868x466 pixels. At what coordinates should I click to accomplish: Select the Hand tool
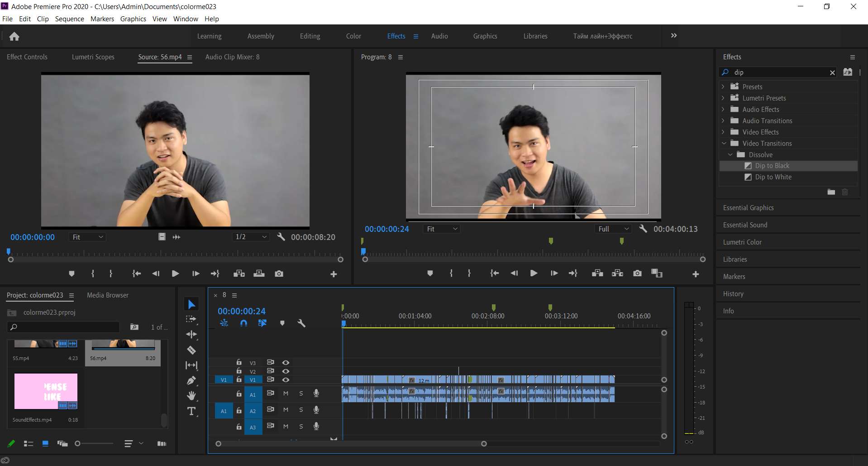(191, 396)
